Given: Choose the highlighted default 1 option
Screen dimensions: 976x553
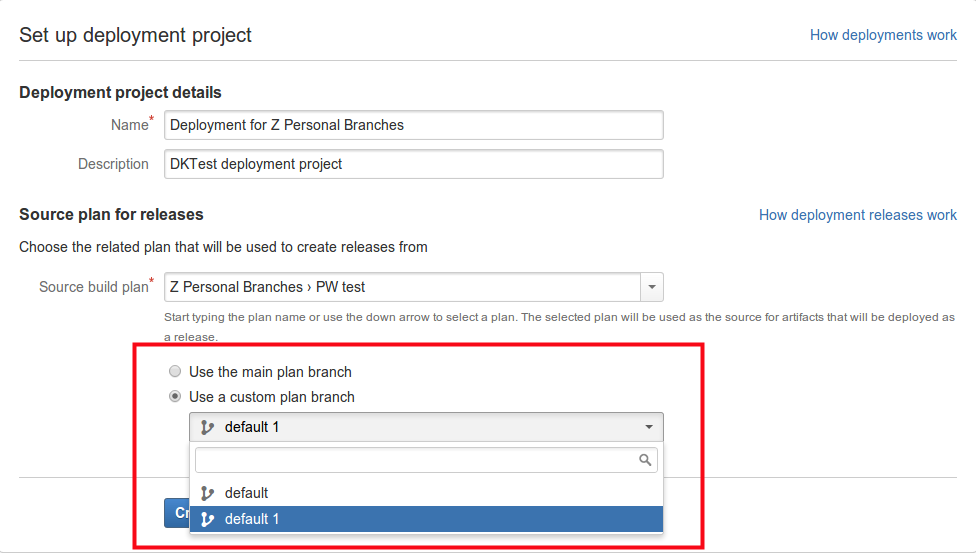Looking at the screenshot, I should (426, 519).
